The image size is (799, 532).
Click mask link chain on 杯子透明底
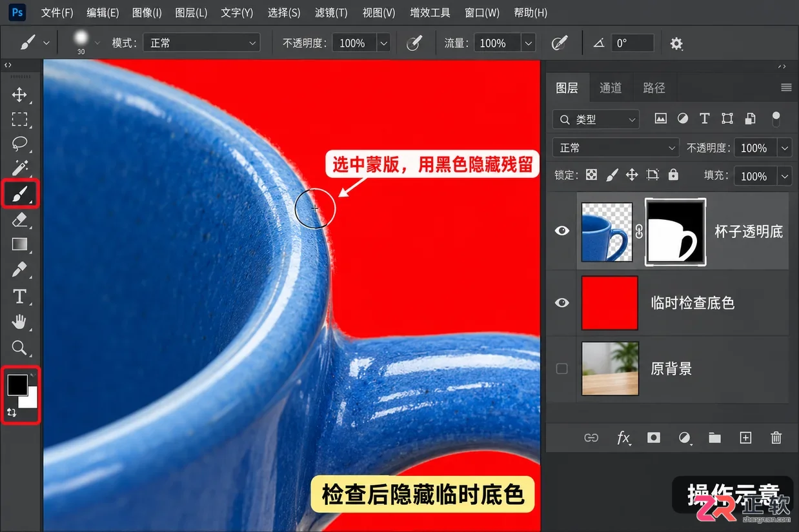pos(639,232)
